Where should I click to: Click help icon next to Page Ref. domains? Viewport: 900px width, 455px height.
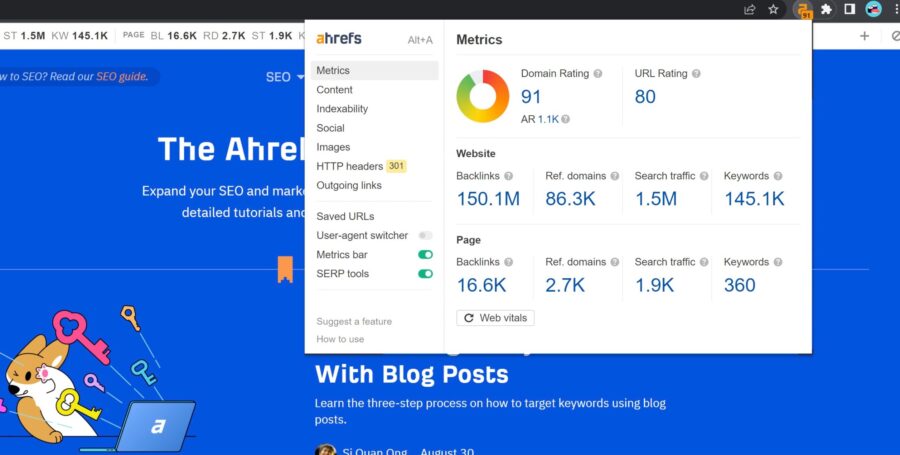pos(615,262)
